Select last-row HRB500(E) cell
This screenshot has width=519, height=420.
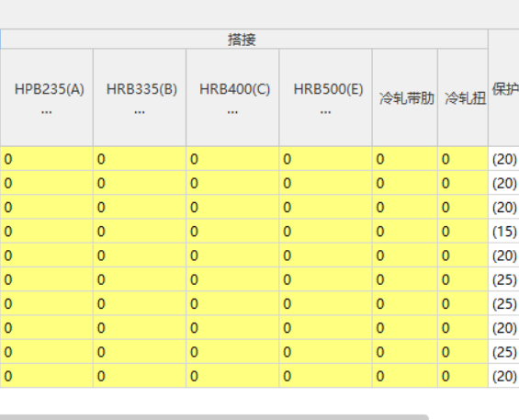tap(326, 376)
